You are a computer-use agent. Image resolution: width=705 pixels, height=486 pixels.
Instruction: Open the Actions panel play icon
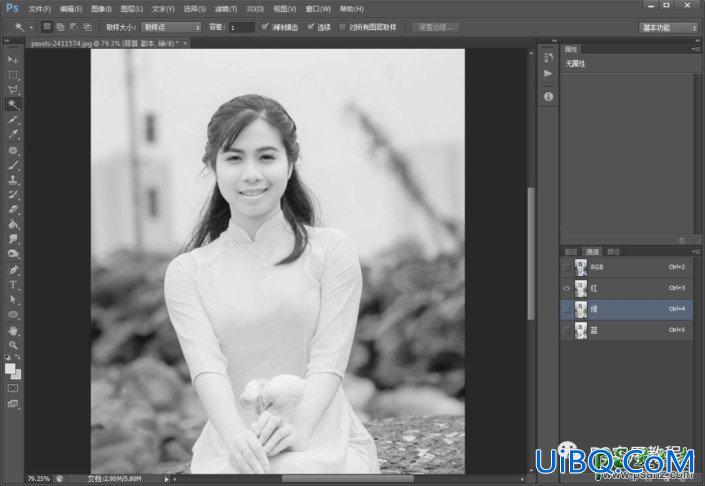(x=548, y=73)
